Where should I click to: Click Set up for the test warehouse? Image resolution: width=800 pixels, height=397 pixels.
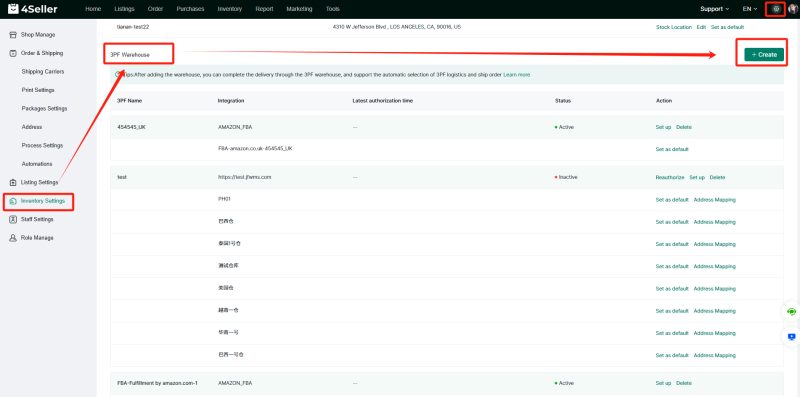[697, 178]
